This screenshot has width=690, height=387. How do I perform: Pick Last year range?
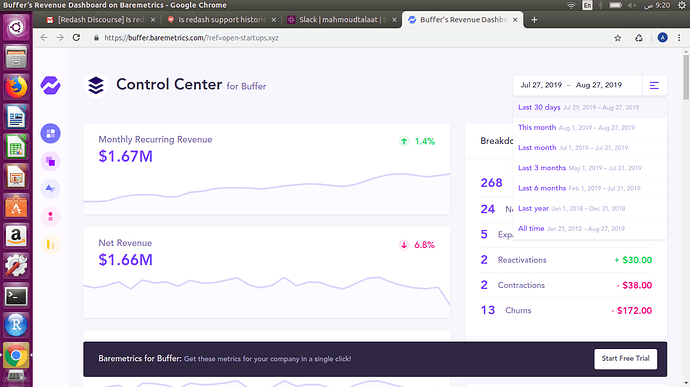point(590,209)
